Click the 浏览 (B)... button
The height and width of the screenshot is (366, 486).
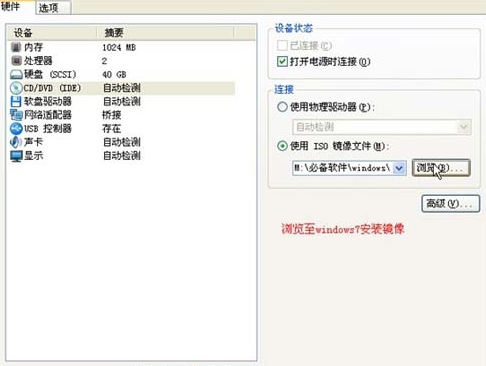click(441, 168)
